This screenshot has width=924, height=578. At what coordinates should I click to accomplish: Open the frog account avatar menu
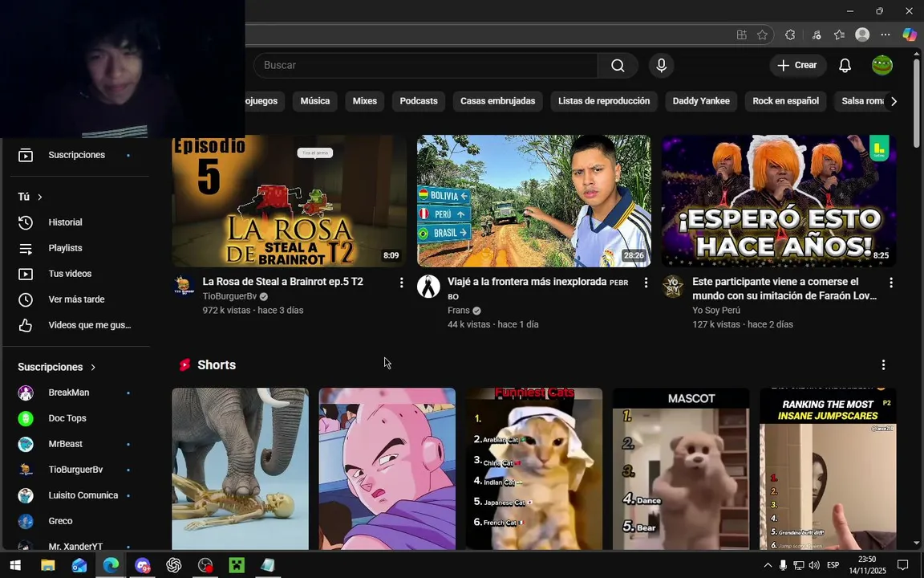(x=882, y=66)
